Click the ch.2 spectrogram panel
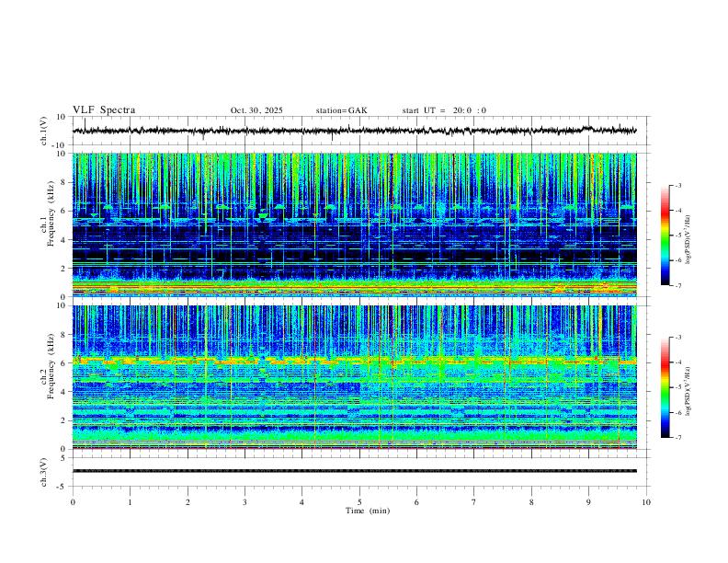728x563 pixels. click(355, 377)
